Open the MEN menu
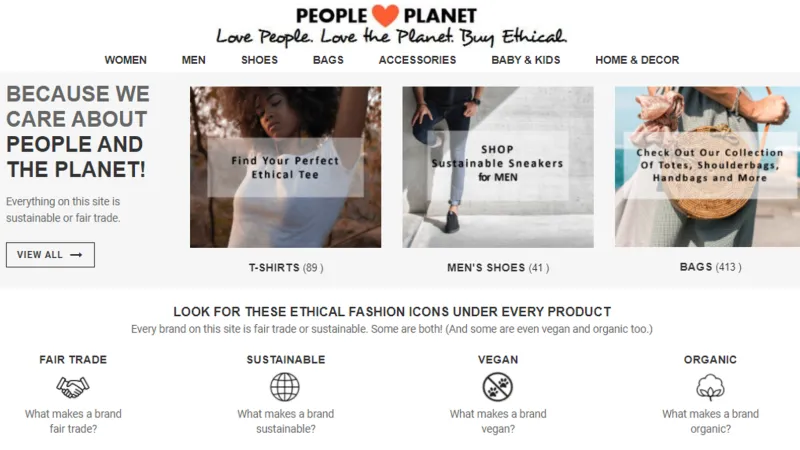 pyautogui.click(x=193, y=60)
